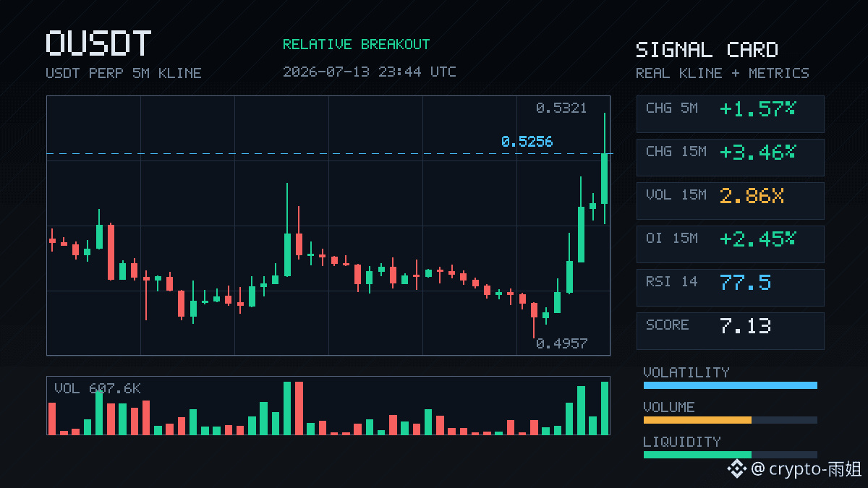Select the VOL 15M 2.86X metric card
This screenshot has height=488, width=868.
coord(730,201)
